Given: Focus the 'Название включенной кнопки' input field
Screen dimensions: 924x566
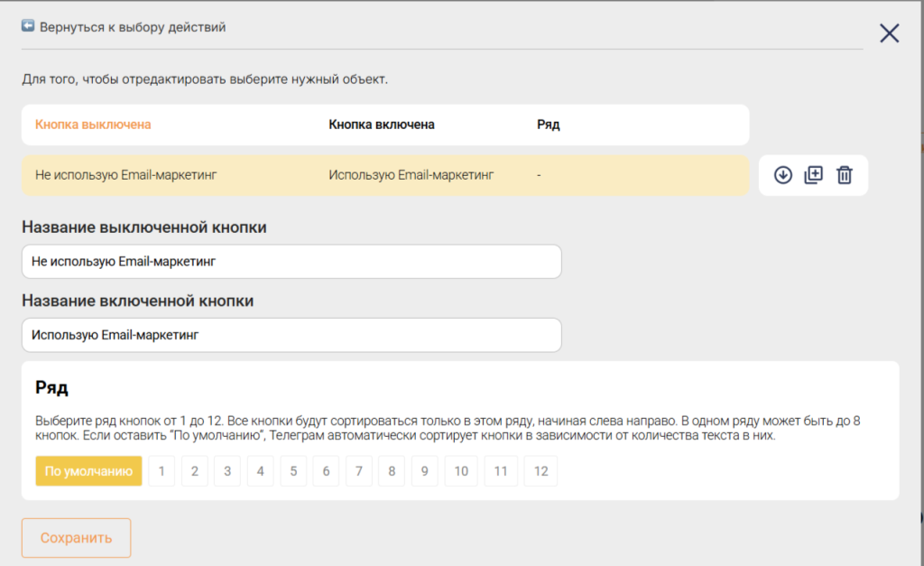Looking at the screenshot, I should tap(291, 335).
